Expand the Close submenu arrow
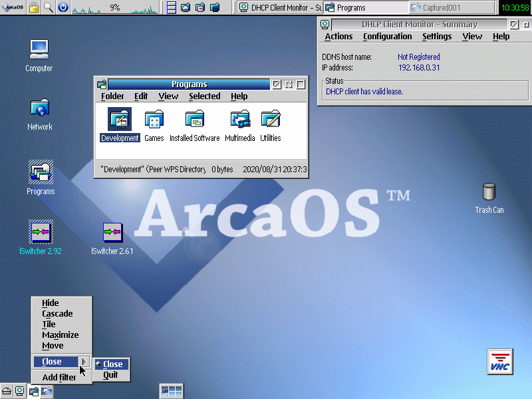This screenshot has width=532, height=399. [84, 362]
